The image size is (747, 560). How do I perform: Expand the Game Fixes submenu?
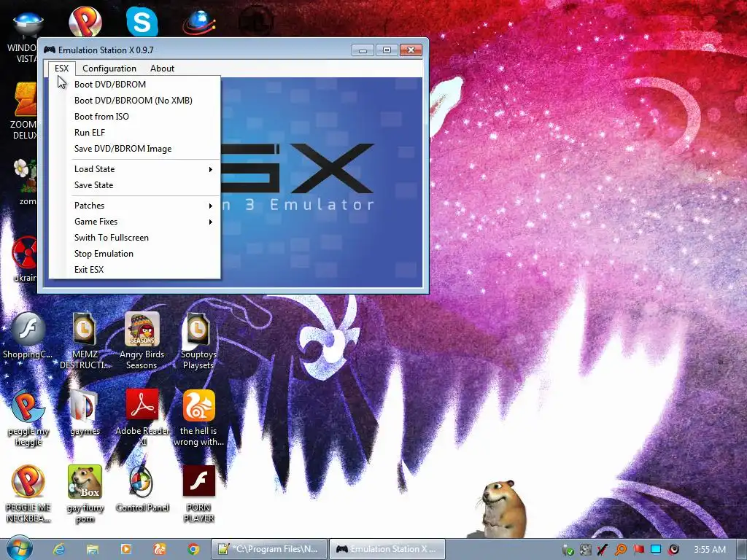tap(134, 222)
